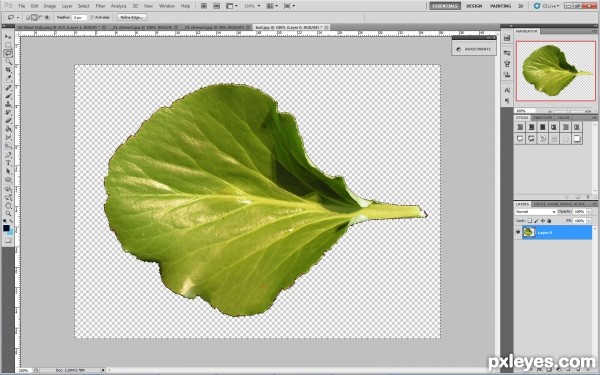
Task: Open the Paragraph panel from the dock
Action: [x=507, y=101]
